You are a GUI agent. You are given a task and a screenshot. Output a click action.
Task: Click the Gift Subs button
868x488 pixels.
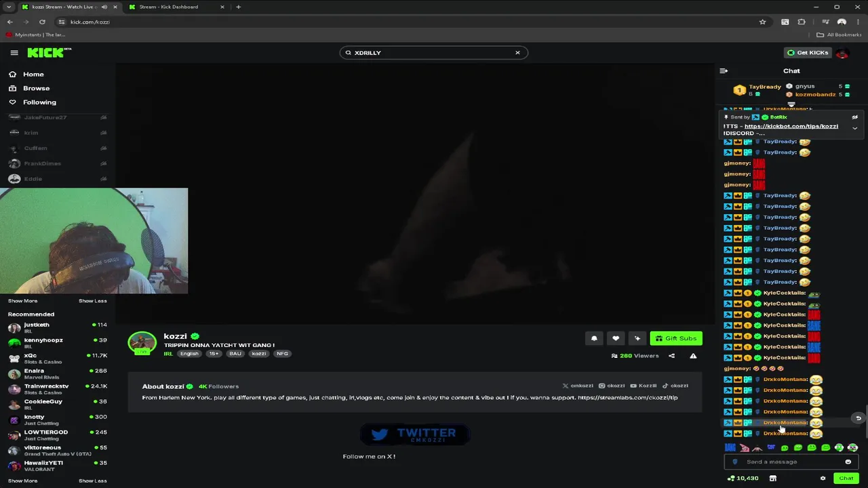tap(676, 338)
